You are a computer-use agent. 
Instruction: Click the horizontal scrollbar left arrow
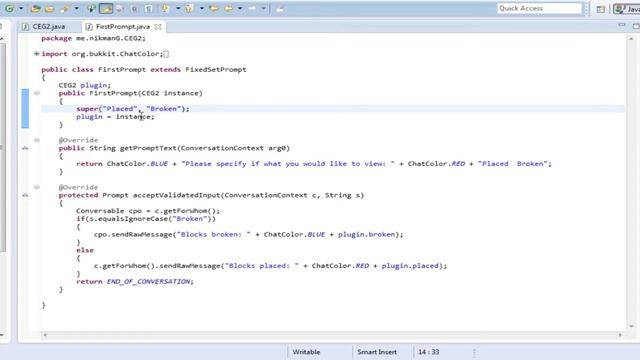(x=45, y=335)
